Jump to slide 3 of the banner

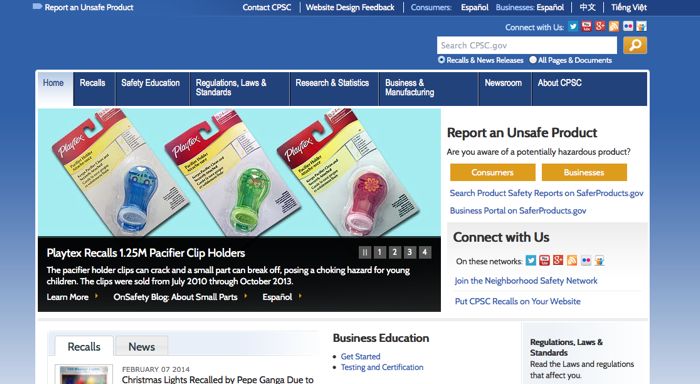tap(410, 252)
